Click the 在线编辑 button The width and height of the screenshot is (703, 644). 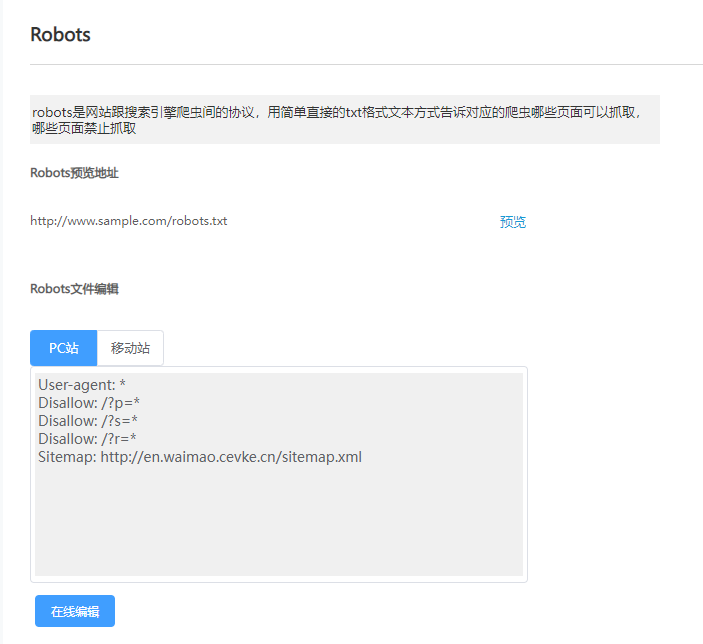point(75,611)
